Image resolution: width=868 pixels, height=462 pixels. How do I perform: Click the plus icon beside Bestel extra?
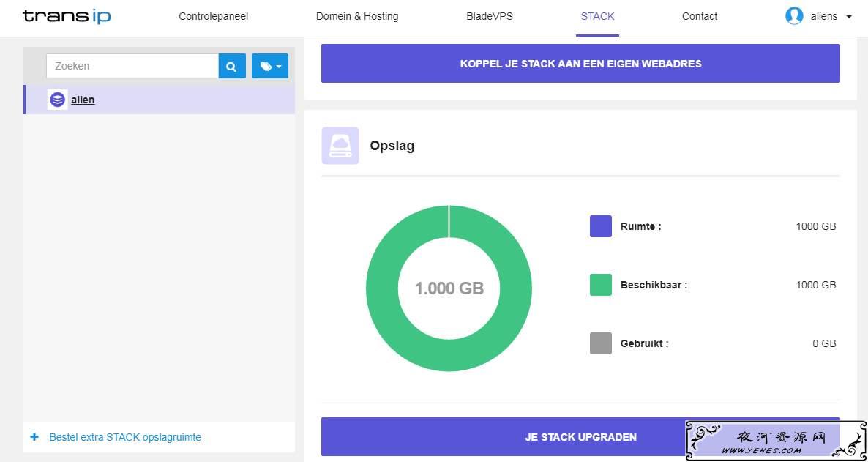click(x=34, y=437)
